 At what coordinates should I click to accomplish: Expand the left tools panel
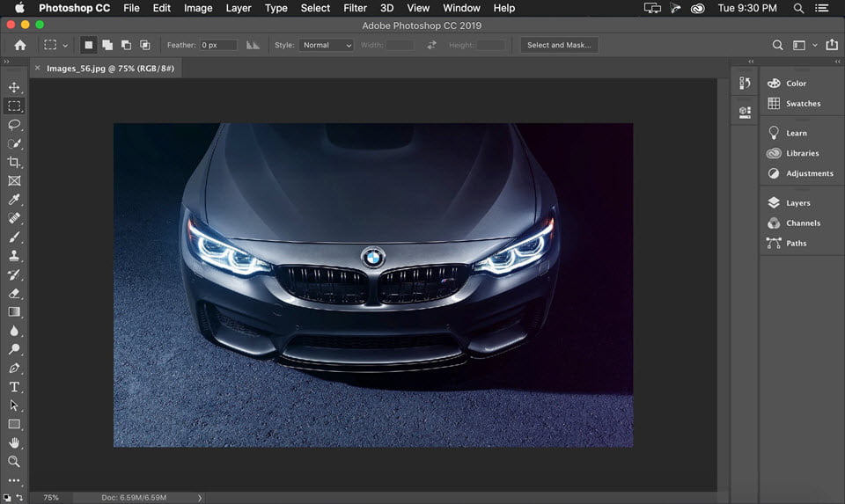[6, 62]
